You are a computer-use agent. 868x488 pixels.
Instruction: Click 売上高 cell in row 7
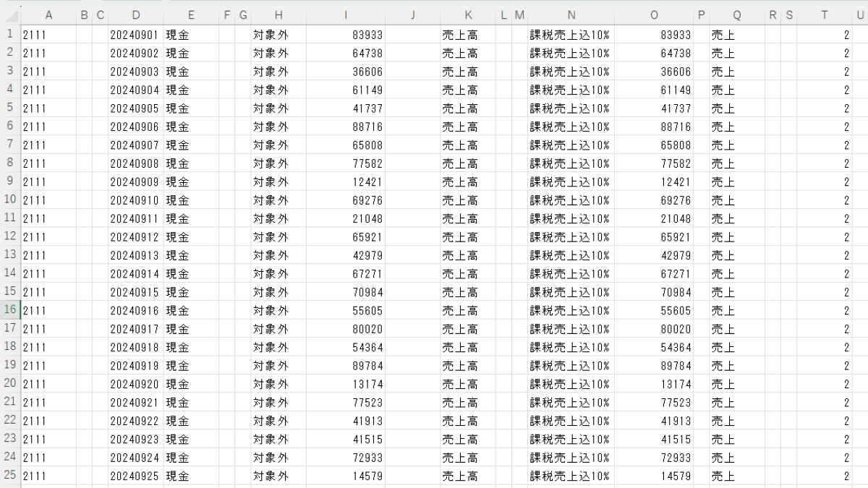coord(468,145)
